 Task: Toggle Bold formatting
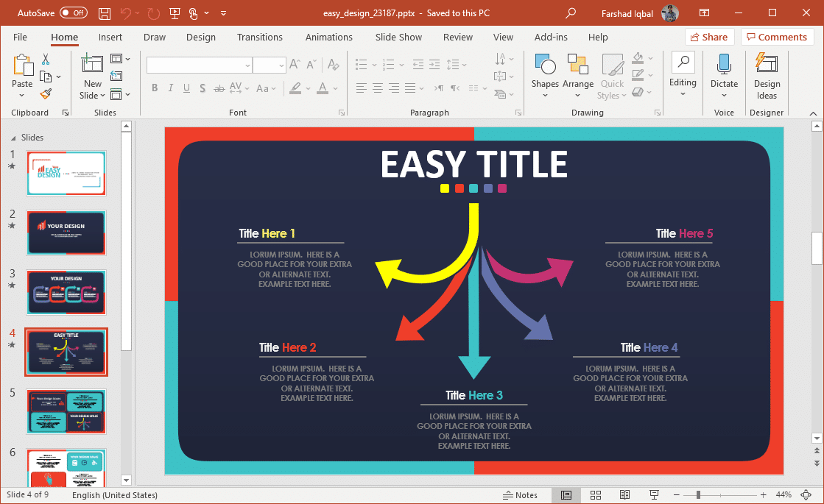(155, 88)
